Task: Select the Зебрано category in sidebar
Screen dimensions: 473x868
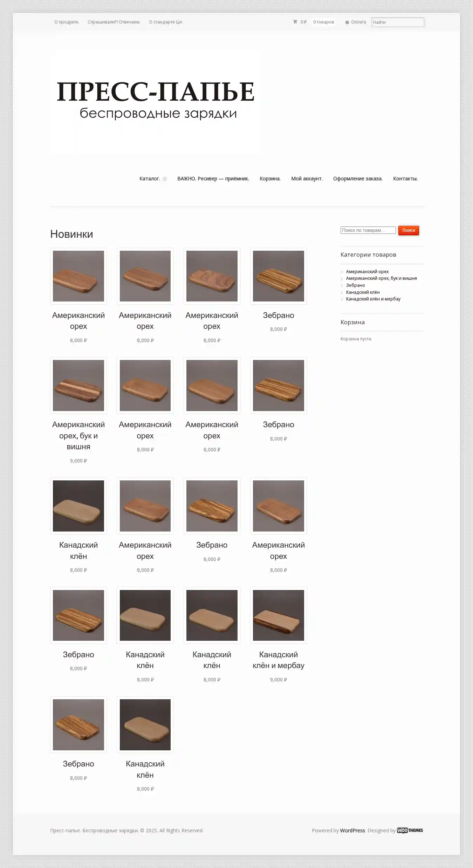Action: 355,285
